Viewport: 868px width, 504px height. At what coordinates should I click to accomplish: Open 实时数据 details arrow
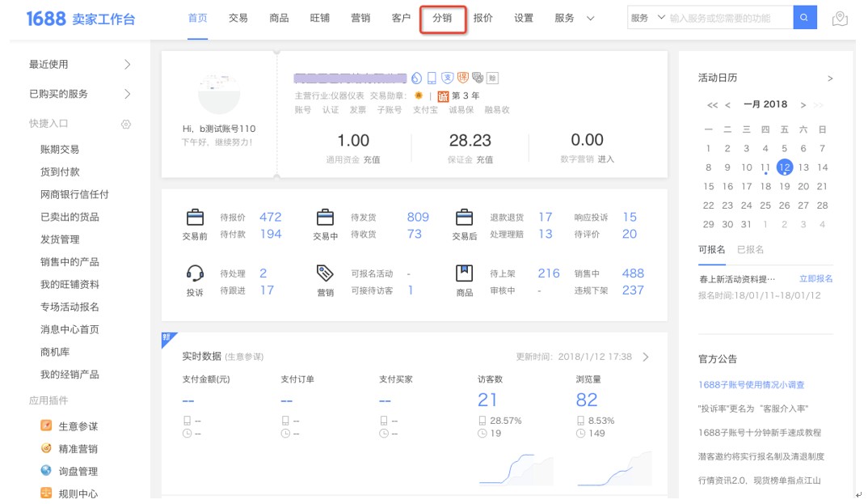646,357
